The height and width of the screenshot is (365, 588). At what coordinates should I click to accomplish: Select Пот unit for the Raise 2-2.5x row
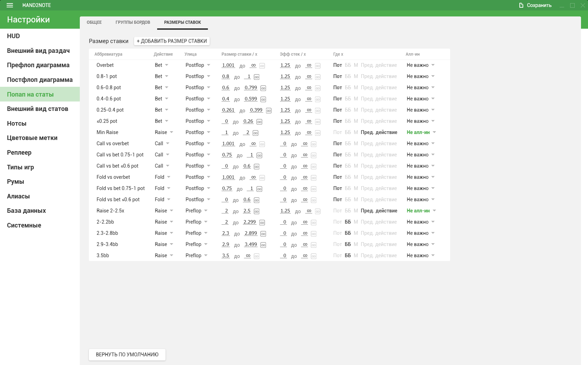[x=337, y=211]
